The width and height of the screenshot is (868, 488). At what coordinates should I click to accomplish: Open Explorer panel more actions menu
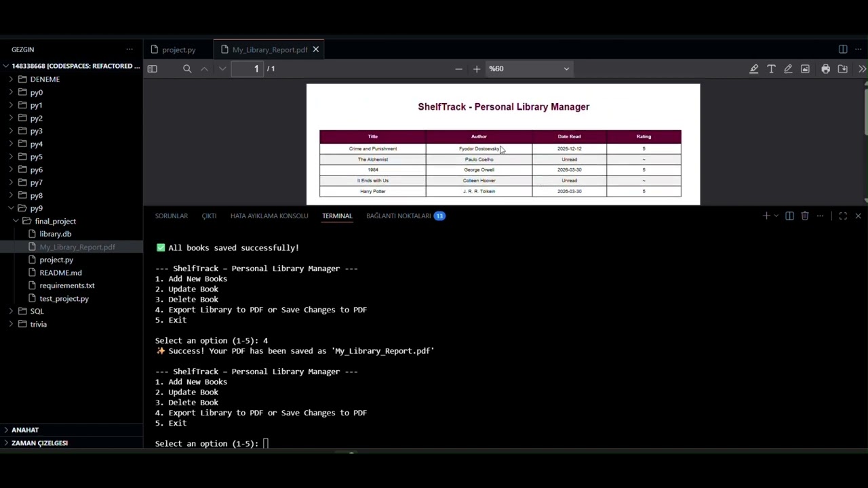tap(130, 49)
